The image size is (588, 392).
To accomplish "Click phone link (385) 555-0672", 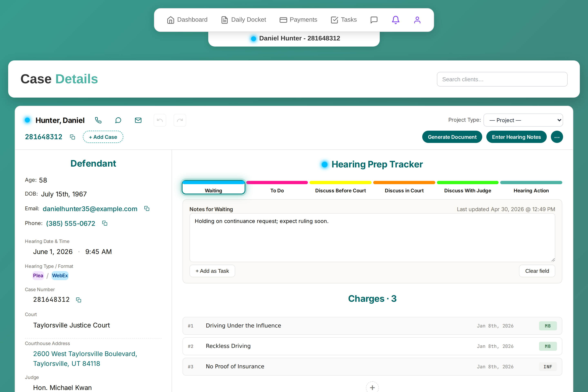I will pos(70,223).
